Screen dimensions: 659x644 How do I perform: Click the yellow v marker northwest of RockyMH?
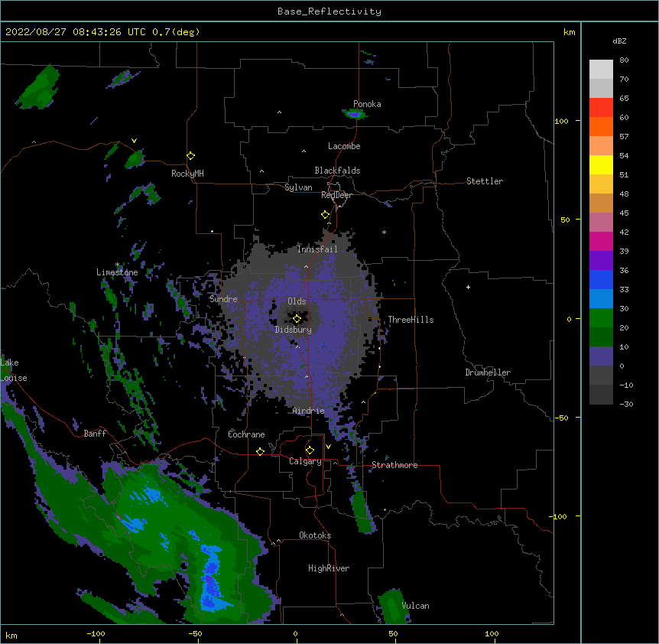134,141
